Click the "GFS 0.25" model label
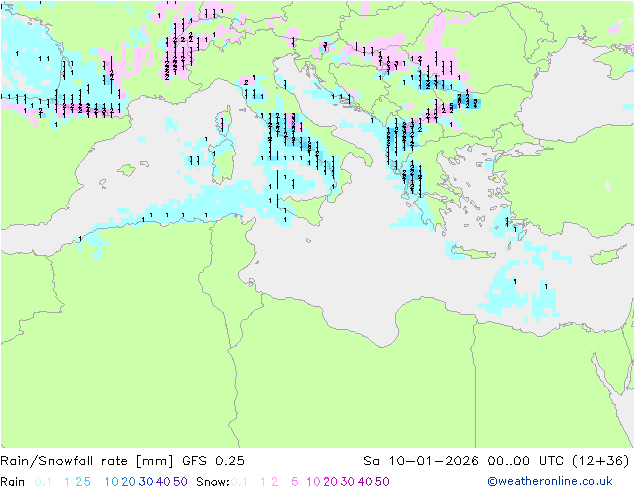Viewport: 634px width, 490px height. tap(213, 461)
